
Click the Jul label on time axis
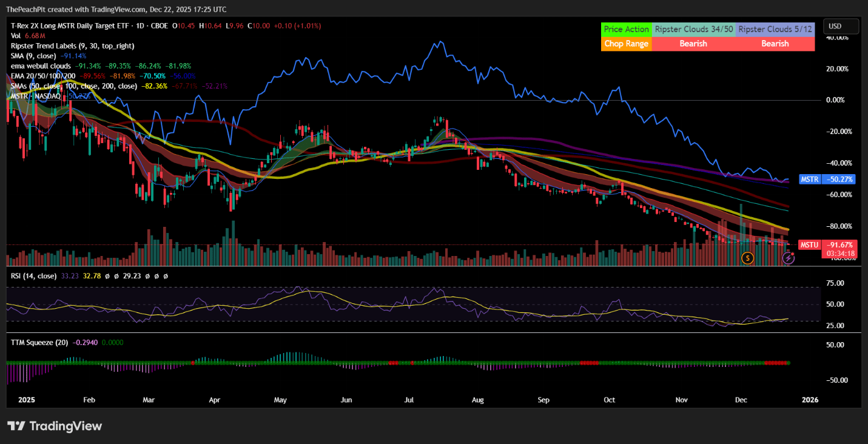point(409,400)
